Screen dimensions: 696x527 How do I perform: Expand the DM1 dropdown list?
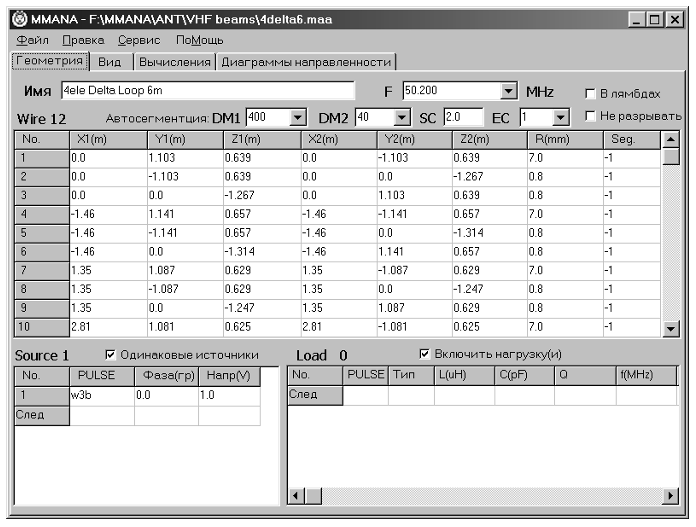[297, 117]
